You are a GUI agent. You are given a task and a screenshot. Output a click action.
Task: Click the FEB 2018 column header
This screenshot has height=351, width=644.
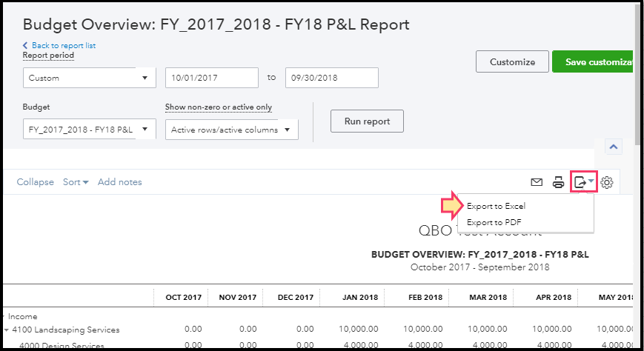click(x=425, y=297)
